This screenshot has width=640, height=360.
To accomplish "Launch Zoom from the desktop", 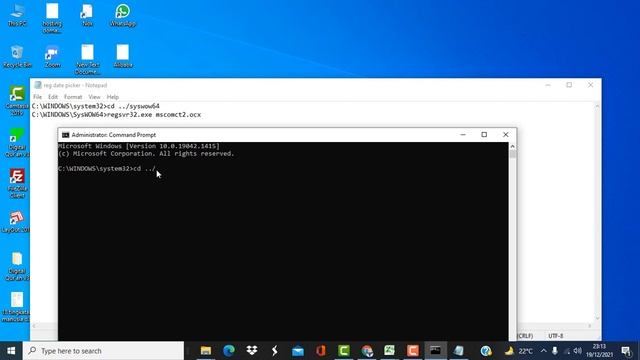I will 52,57.
